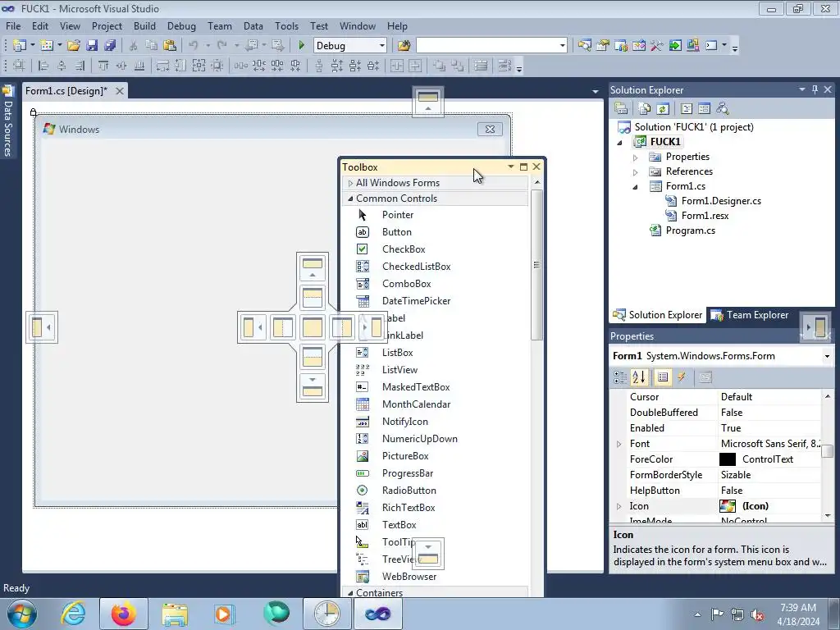Viewport: 840px width, 630px height.
Task: Click the FormBorderStyle value Sizable
Action: pos(736,475)
